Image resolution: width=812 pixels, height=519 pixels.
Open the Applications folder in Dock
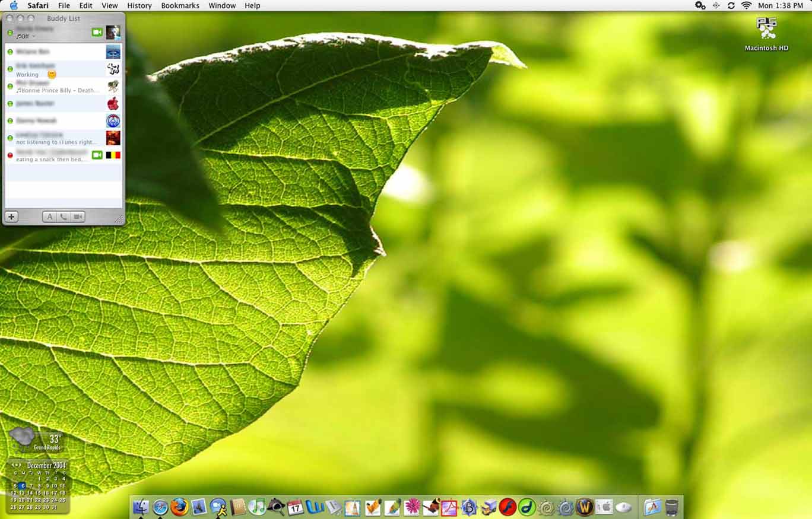pyautogui.click(x=652, y=507)
